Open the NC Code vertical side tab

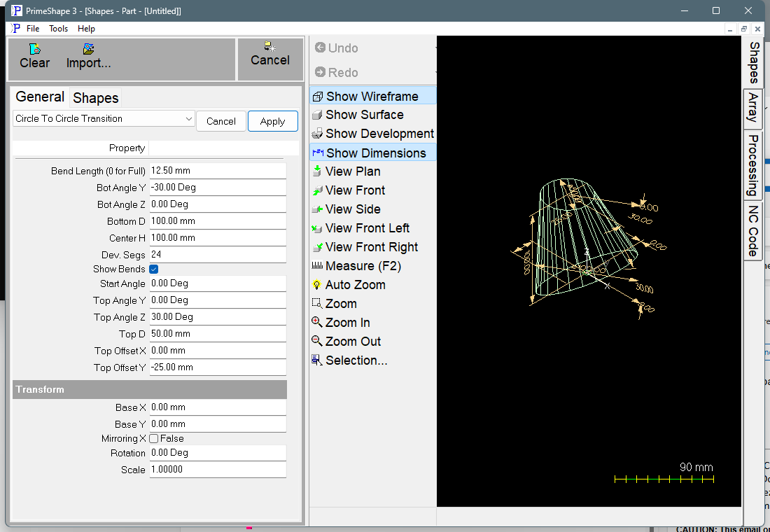click(x=753, y=231)
